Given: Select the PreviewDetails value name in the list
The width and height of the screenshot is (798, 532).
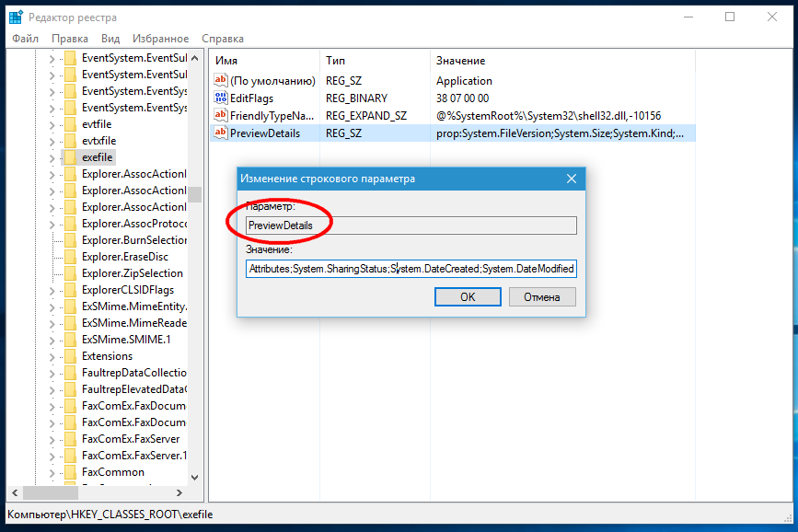Looking at the screenshot, I should pos(265,133).
